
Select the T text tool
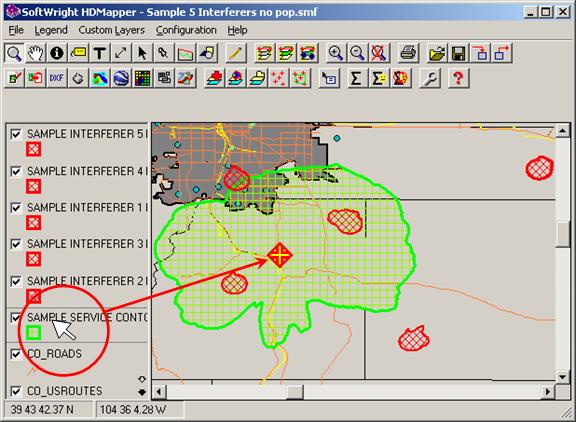pos(99,53)
